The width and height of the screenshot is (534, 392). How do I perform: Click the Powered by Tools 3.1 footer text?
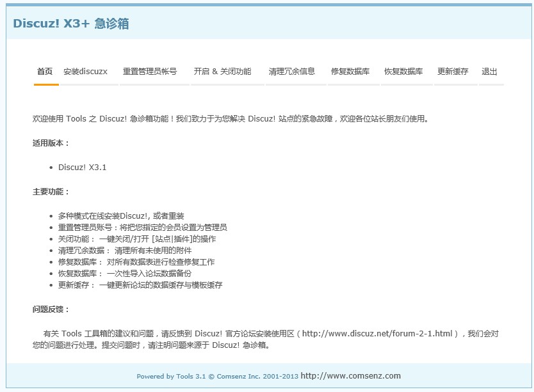(x=217, y=377)
